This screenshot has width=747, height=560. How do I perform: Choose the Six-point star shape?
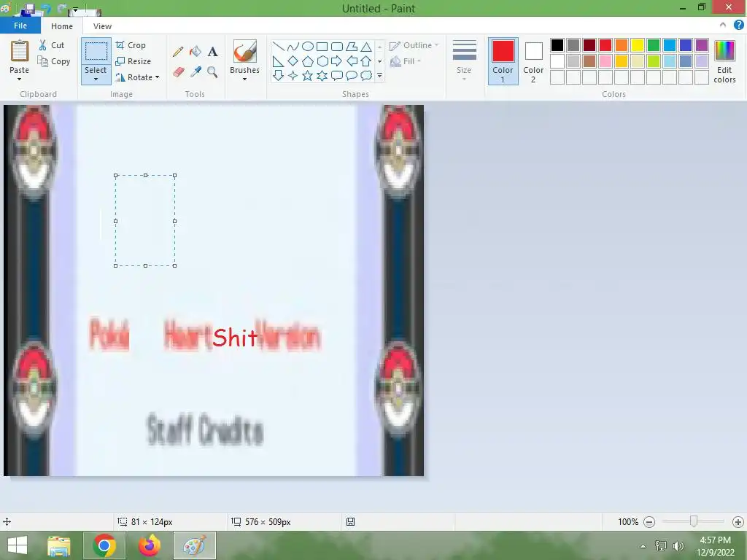pos(322,75)
